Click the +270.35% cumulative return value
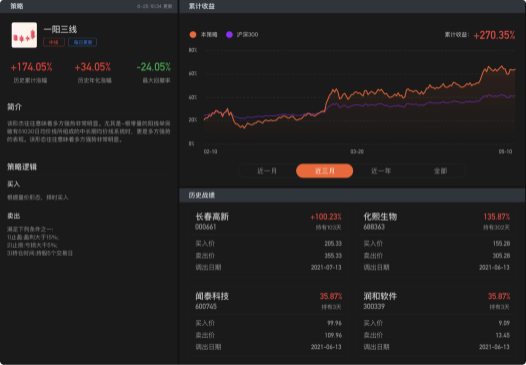The width and height of the screenshot is (526, 365). tap(494, 35)
